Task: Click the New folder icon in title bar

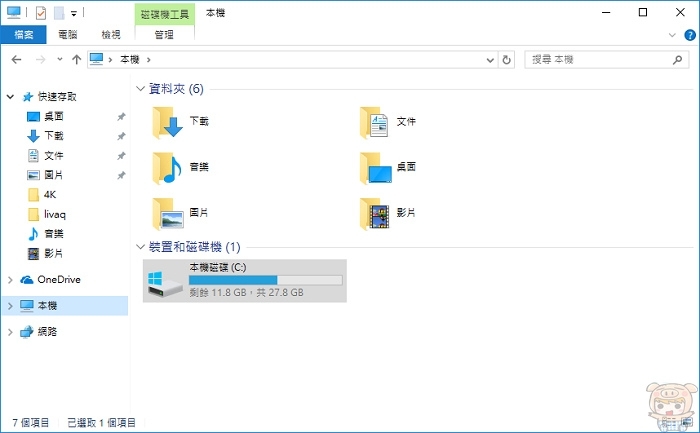Action: pyautogui.click(x=59, y=13)
